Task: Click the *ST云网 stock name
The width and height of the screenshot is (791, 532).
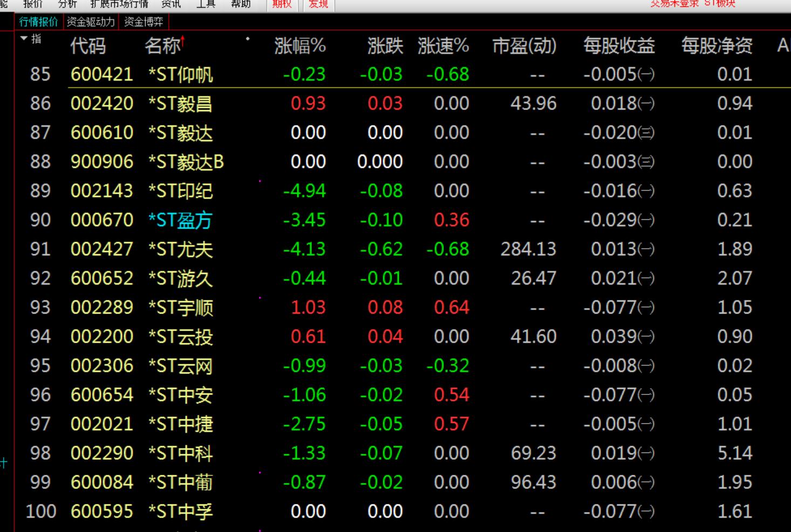Action: click(181, 365)
